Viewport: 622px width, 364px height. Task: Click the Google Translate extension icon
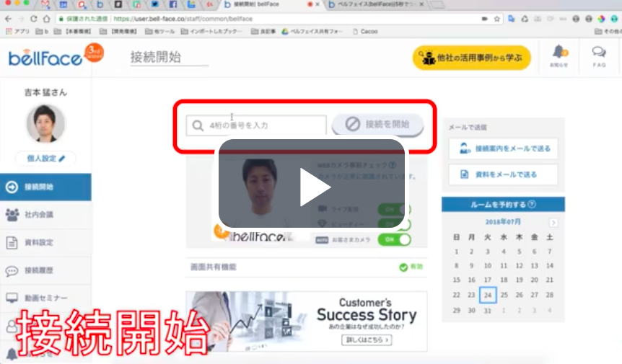(x=512, y=19)
